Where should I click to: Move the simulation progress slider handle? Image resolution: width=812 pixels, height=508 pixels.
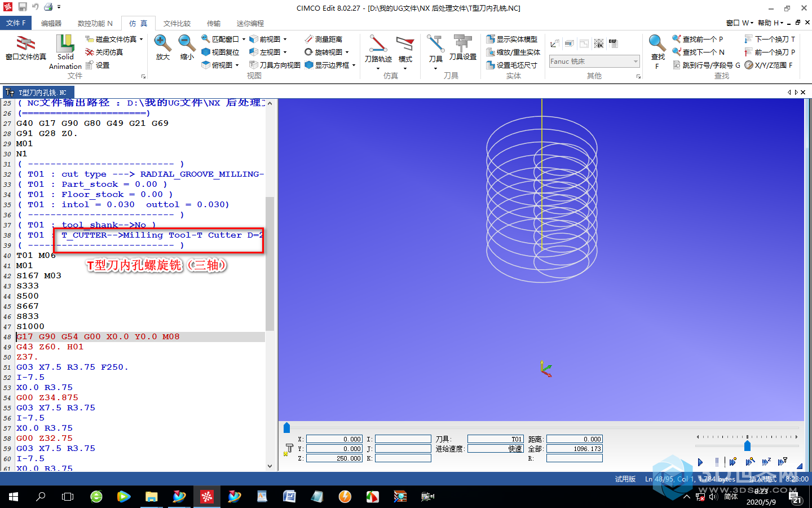tap(286, 427)
